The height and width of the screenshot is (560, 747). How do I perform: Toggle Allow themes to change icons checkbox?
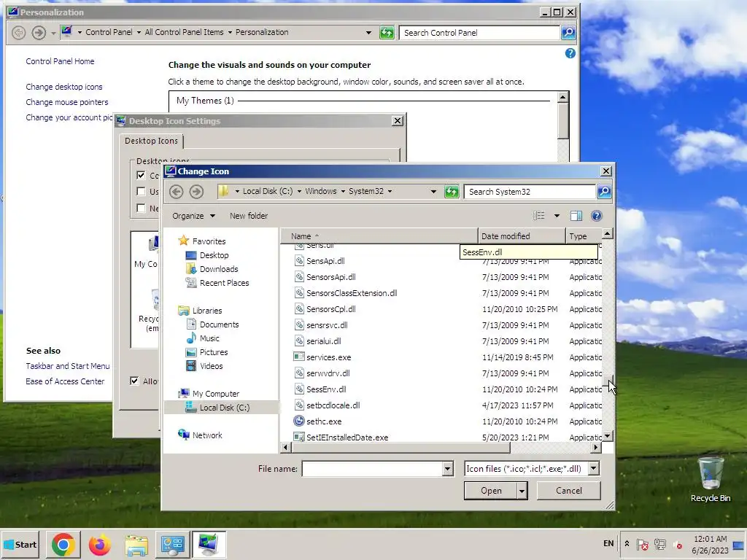(134, 381)
